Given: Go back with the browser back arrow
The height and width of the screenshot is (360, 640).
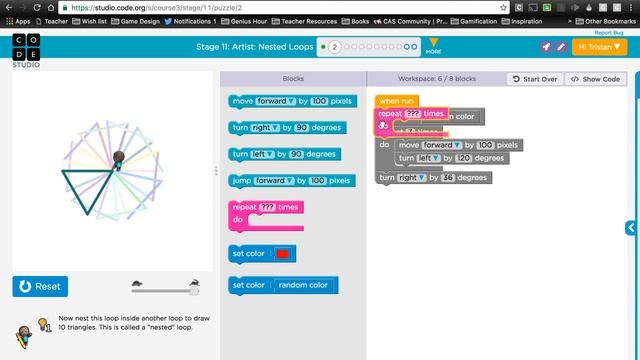Looking at the screenshot, I should [9, 7].
